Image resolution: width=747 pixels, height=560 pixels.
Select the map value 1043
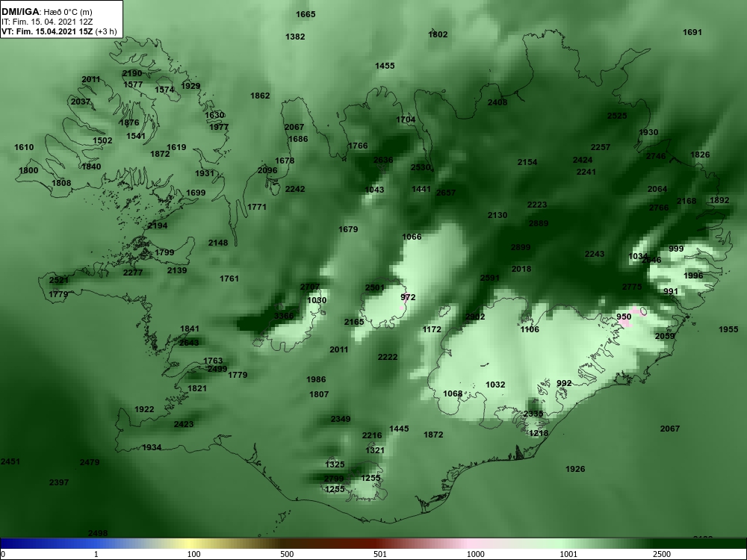tap(374, 190)
